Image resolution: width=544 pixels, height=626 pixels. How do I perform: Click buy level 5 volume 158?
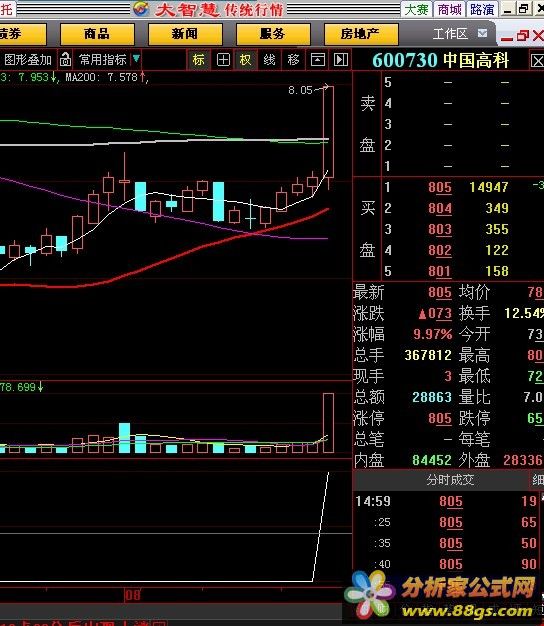(497, 271)
